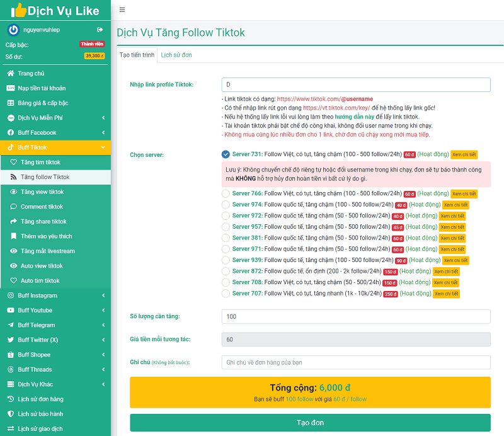
Task: Expand Dịch Vụ Miễn Phí submenu chevron
Action: click(x=103, y=118)
